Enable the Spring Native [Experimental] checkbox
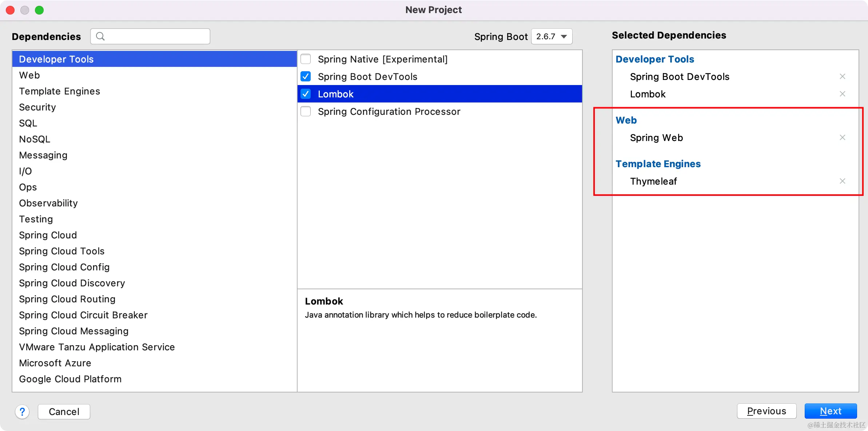Viewport: 868px width, 431px height. click(306, 59)
